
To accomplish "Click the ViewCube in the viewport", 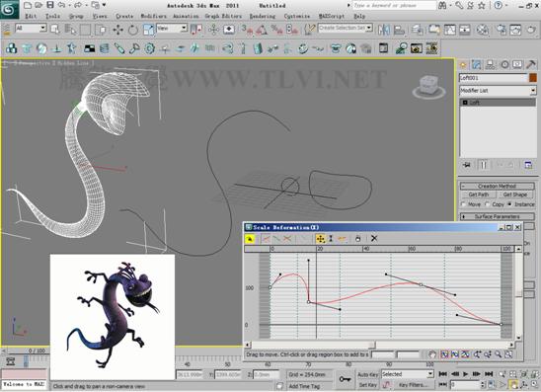I will click(x=428, y=87).
